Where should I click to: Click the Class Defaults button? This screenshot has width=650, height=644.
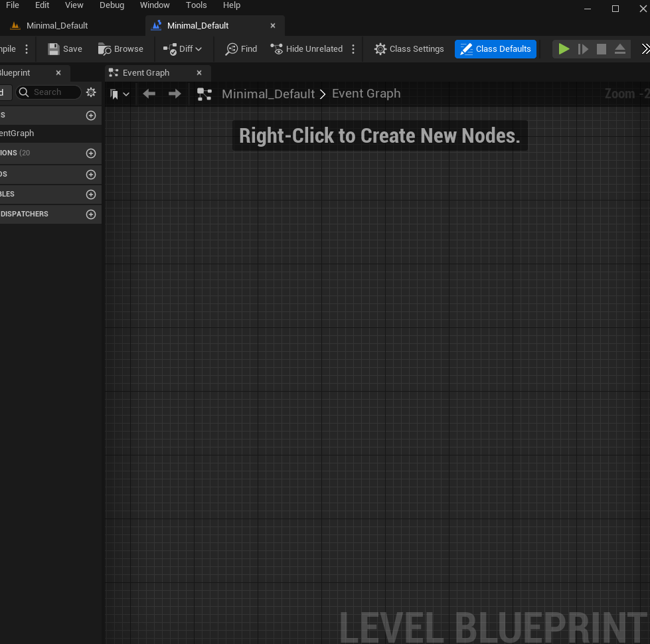495,49
